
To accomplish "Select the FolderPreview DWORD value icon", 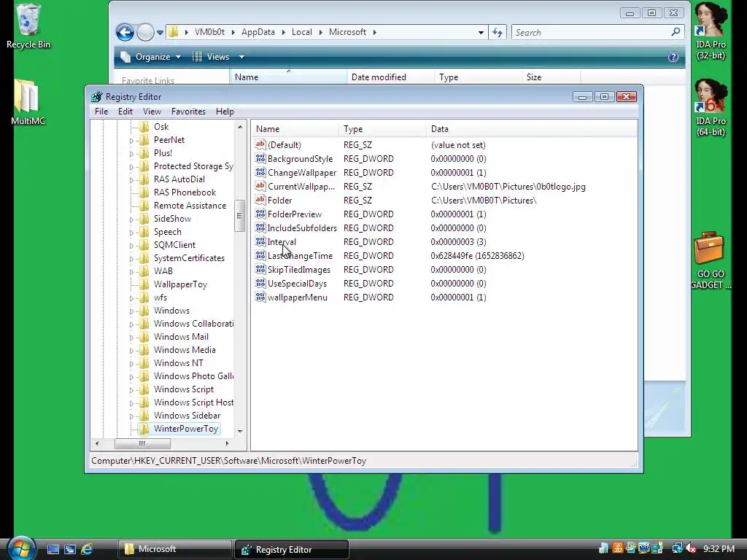I will 260,214.
